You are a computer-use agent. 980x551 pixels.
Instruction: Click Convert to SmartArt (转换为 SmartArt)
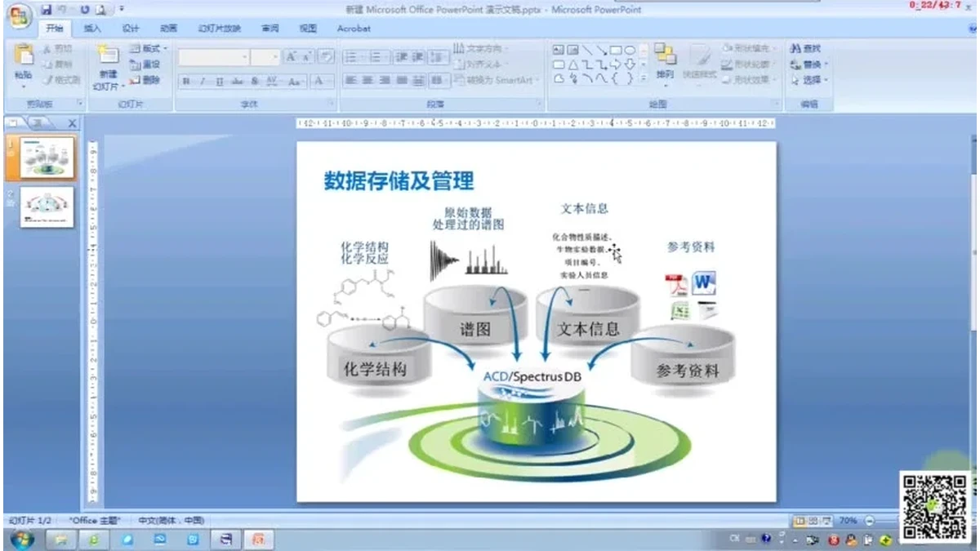495,80
